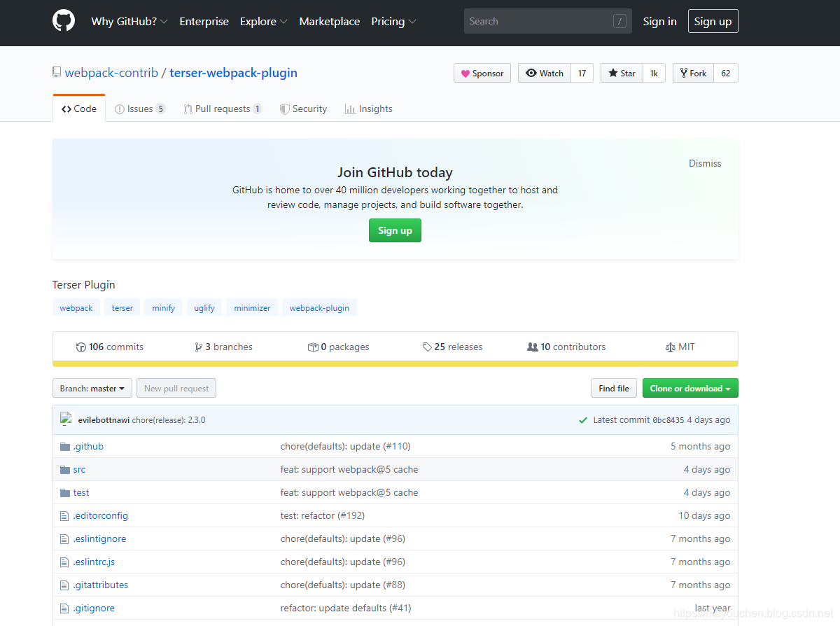This screenshot has height=626, width=840.
Task: Click the Find file button
Action: tap(614, 388)
